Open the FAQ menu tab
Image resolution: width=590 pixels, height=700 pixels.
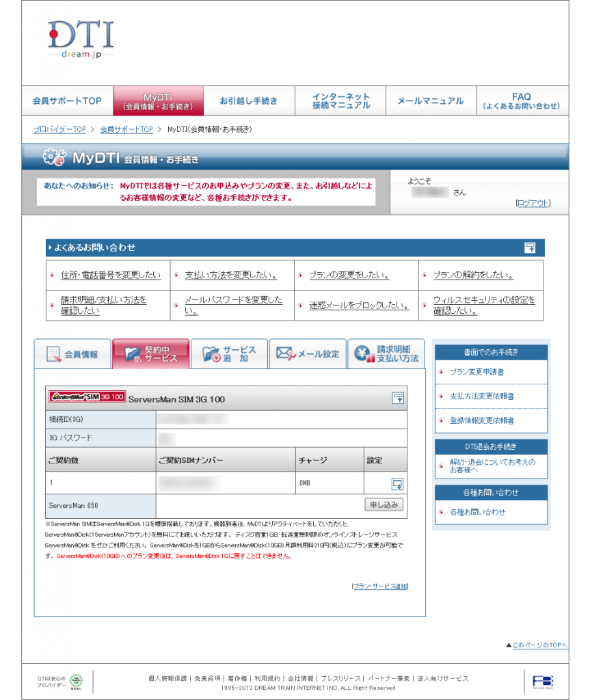(522, 101)
